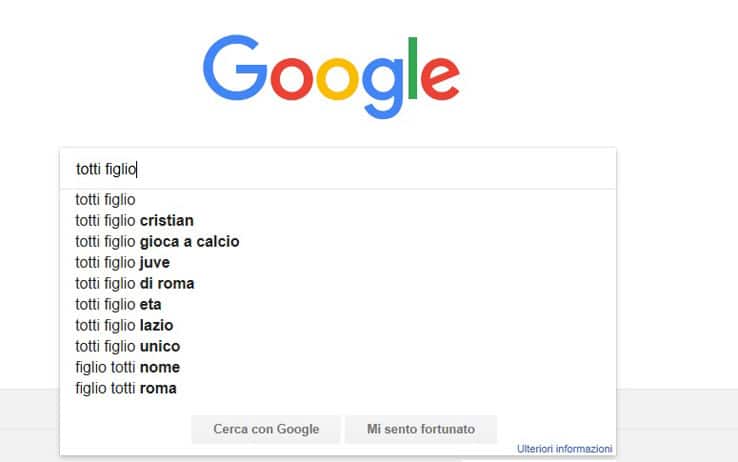Click inside the 'totti figlio' search field
Image resolution: width=738 pixels, height=462 pixels.
[x=338, y=169]
